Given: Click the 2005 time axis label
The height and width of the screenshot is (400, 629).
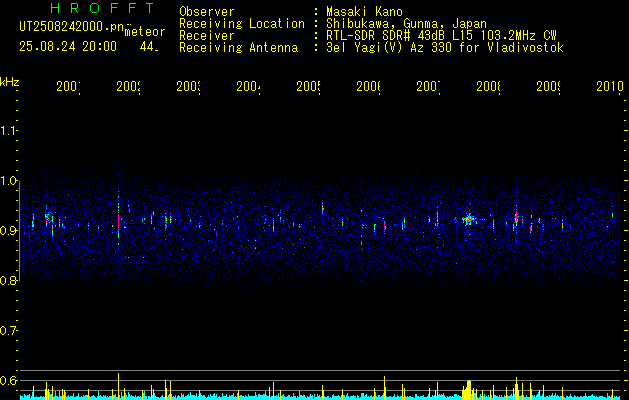Looking at the screenshot, I should coord(309,86).
